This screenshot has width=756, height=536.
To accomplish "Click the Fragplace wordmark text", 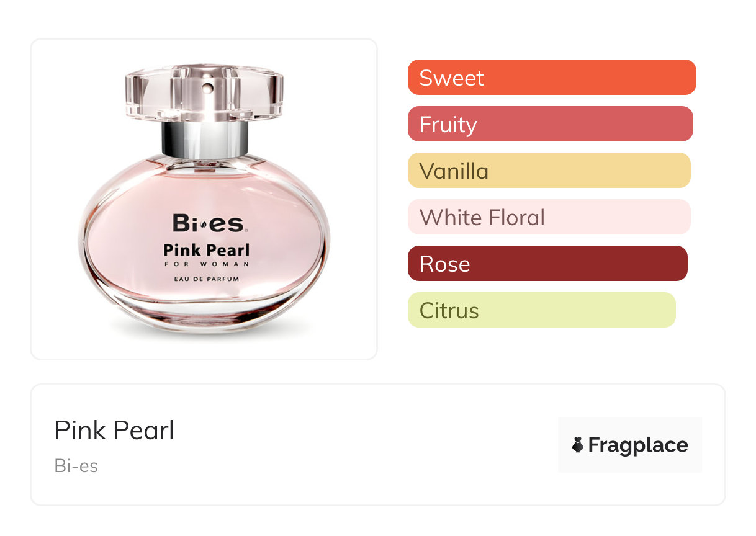I will point(638,445).
